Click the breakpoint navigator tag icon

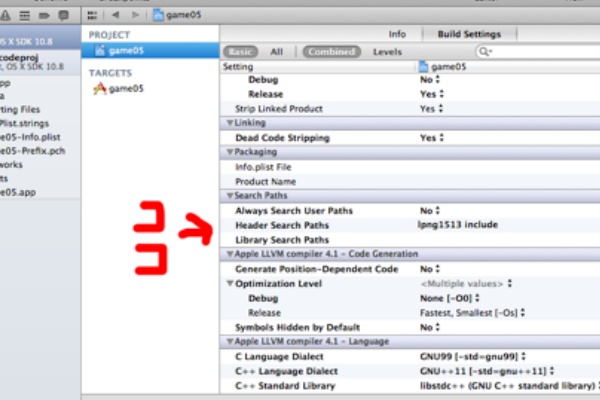(x=44, y=16)
